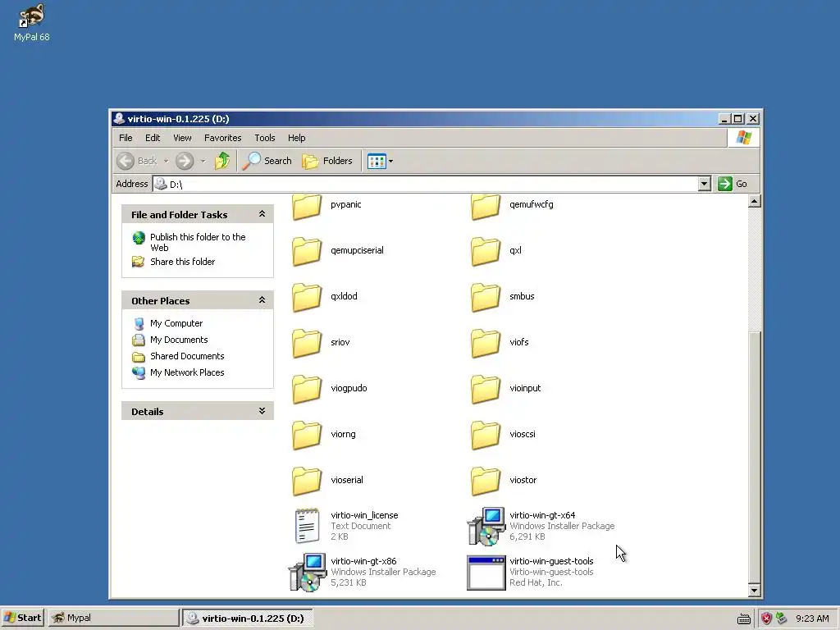
Task: Click the Go button
Action: [733, 184]
